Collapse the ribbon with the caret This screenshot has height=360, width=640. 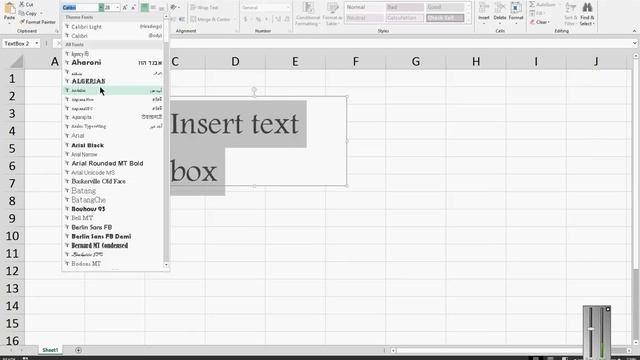pos(634,31)
